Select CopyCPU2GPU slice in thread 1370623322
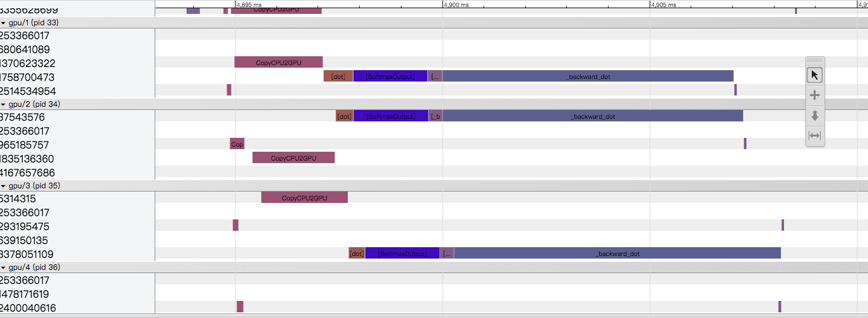The image size is (868, 318). (x=278, y=63)
